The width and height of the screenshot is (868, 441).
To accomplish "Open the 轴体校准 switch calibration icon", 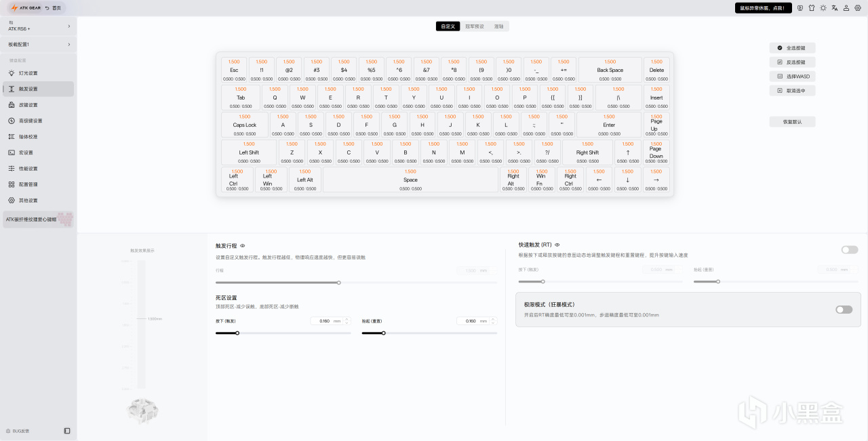I will (12, 137).
